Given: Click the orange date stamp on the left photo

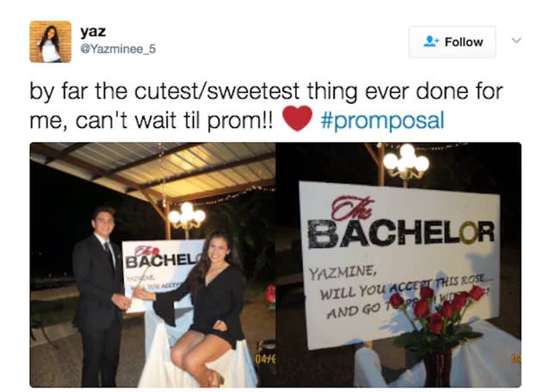Looking at the screenshot, I should [265, 359].
